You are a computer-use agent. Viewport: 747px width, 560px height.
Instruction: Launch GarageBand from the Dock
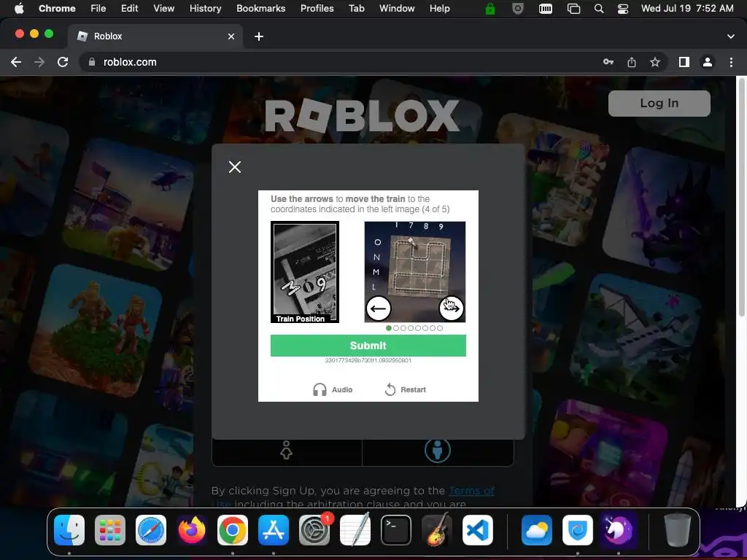tap(437, 529)
